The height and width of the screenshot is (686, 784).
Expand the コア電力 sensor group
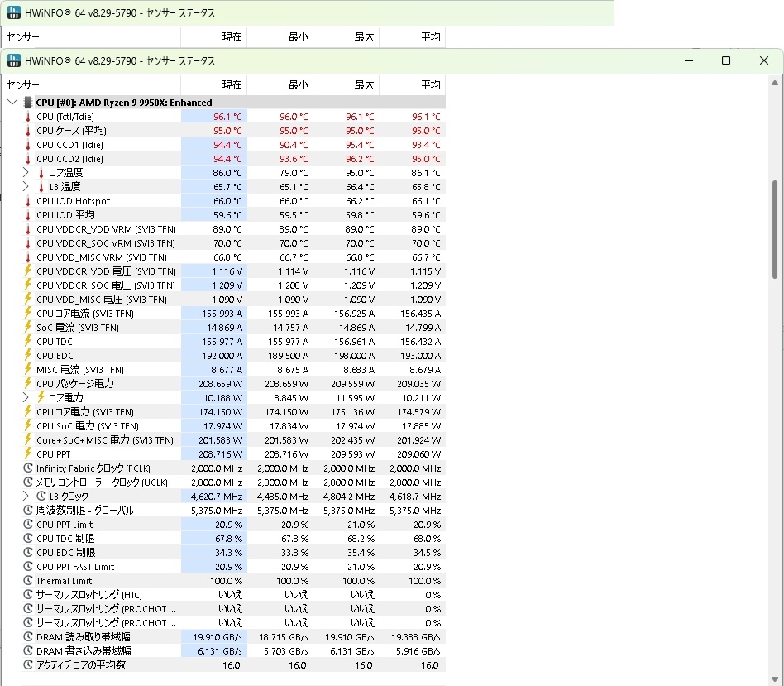tap(26, 397)
